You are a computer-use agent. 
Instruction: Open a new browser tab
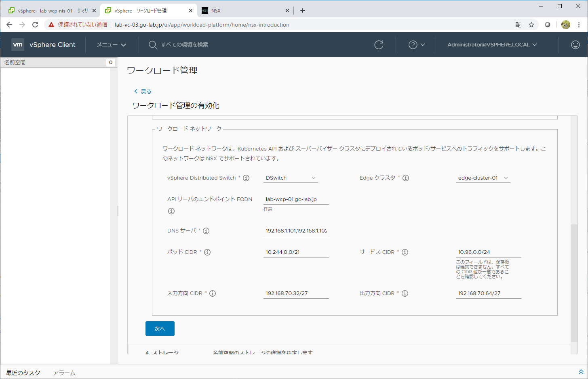point(303,11)
